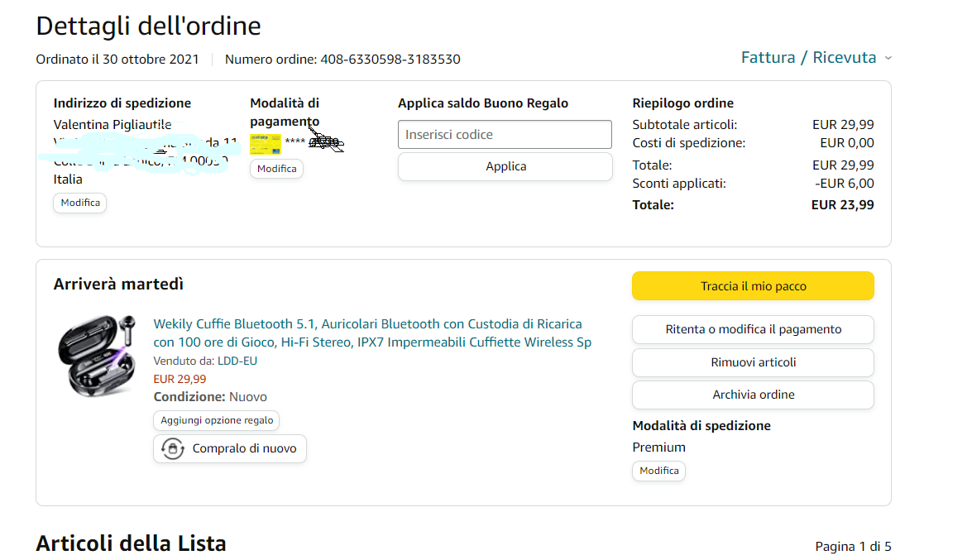Image resolution: width=967 pixels, height=560 pixels.
Task: Click Aggiungi opzione regalo
Action: point(217,420)
